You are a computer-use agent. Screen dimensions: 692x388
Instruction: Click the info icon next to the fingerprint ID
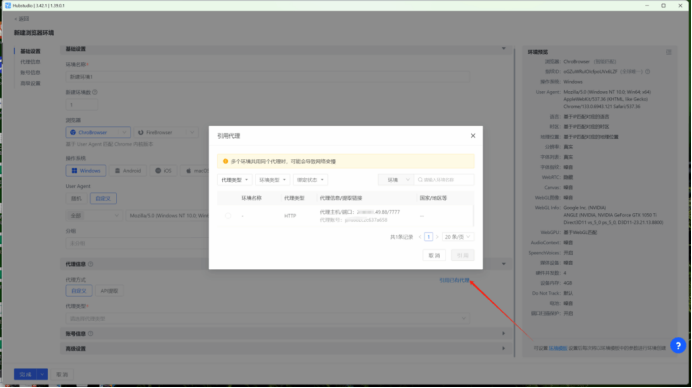tap(647, 72)
